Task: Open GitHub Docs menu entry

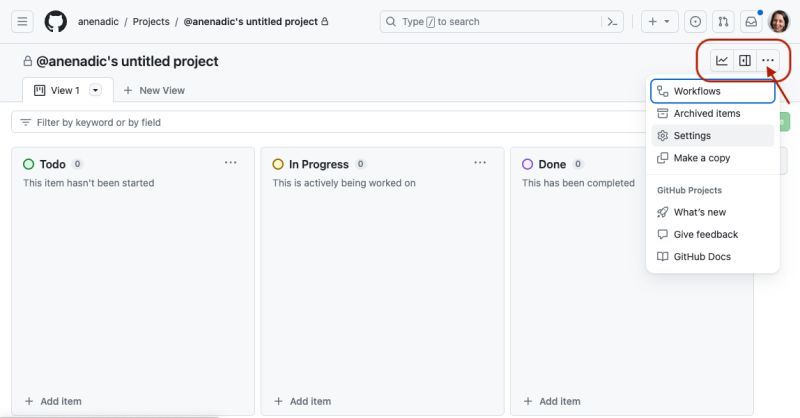Action: point(713,257)
